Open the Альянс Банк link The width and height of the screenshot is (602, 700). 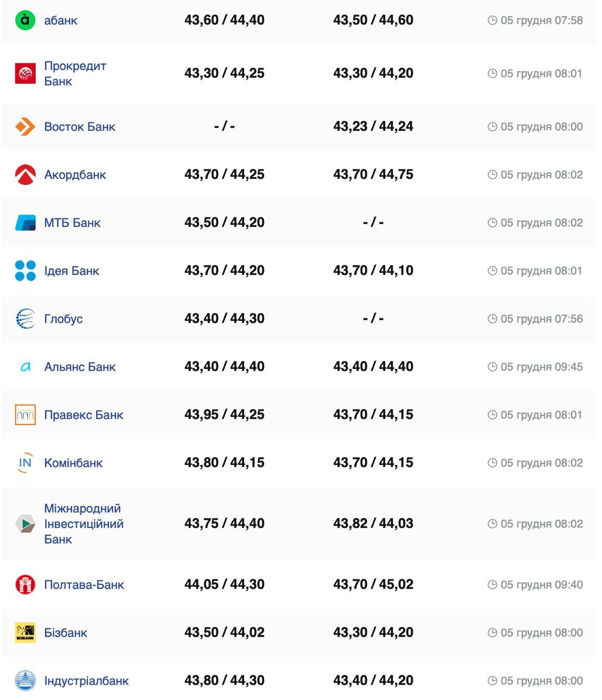coord(80,367)
